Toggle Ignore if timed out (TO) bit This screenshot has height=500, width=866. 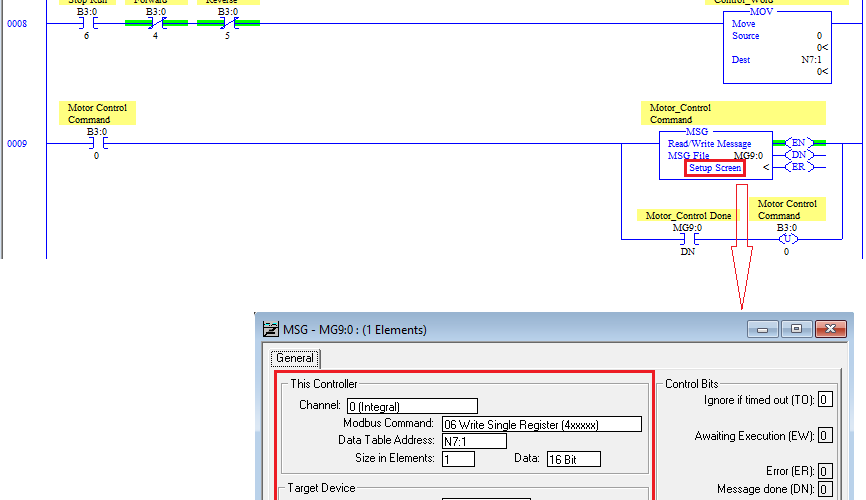click(825, 400)
